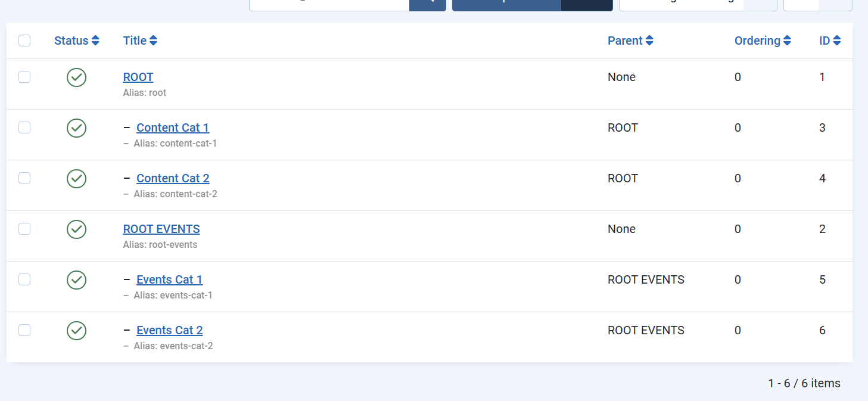This screenshot has height=401, width=868.
Task: Click sort arrows icon beside Status header
Action: [95, 41]
